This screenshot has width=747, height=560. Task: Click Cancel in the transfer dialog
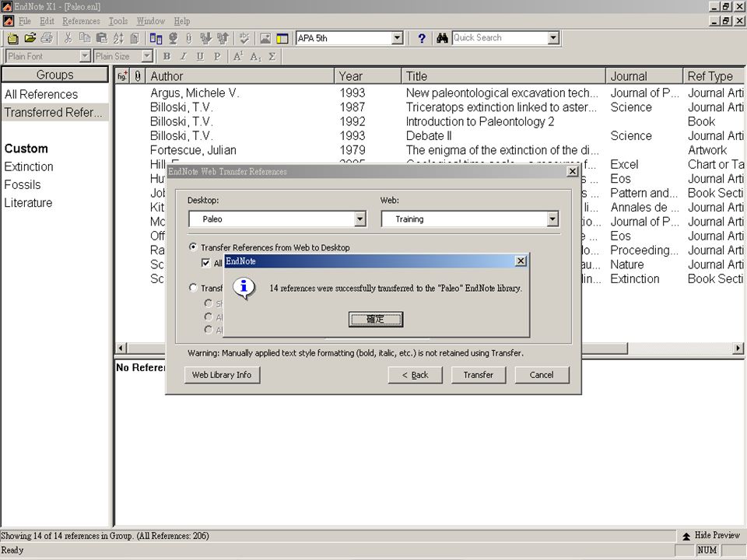pos(542,375)
